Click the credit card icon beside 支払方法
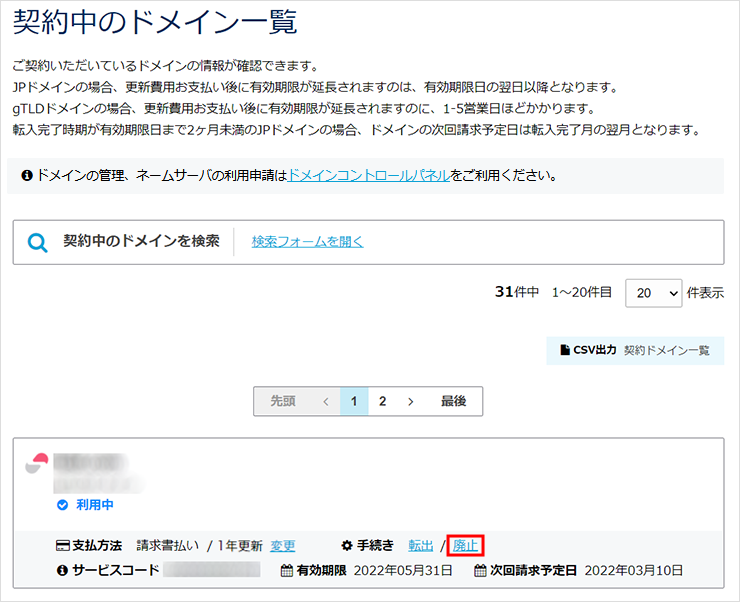The image size is (740, 602). [x=62, y=546]
